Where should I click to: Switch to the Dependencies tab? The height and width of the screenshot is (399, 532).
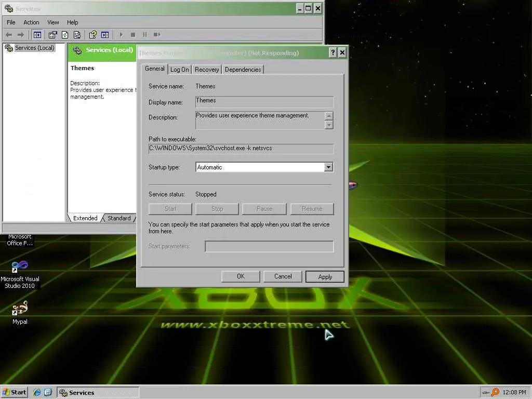click(x=243, y=70)
